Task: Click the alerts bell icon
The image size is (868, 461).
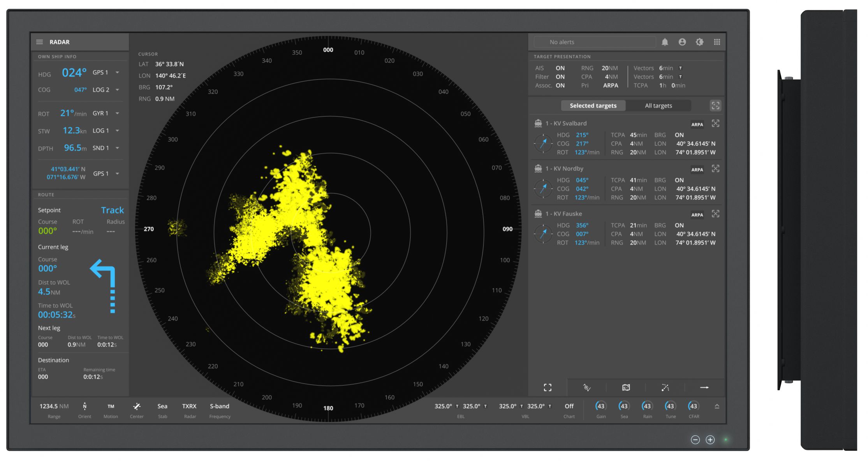Action: 665,42
